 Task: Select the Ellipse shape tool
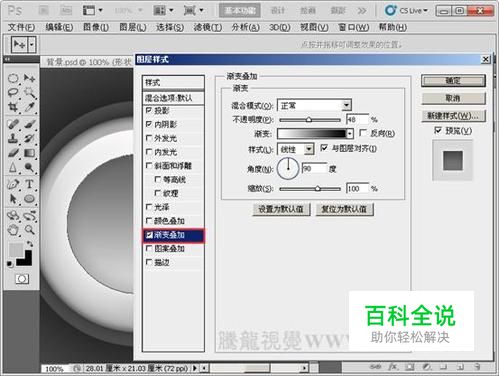pyautogui.click(x=29, y=199)
